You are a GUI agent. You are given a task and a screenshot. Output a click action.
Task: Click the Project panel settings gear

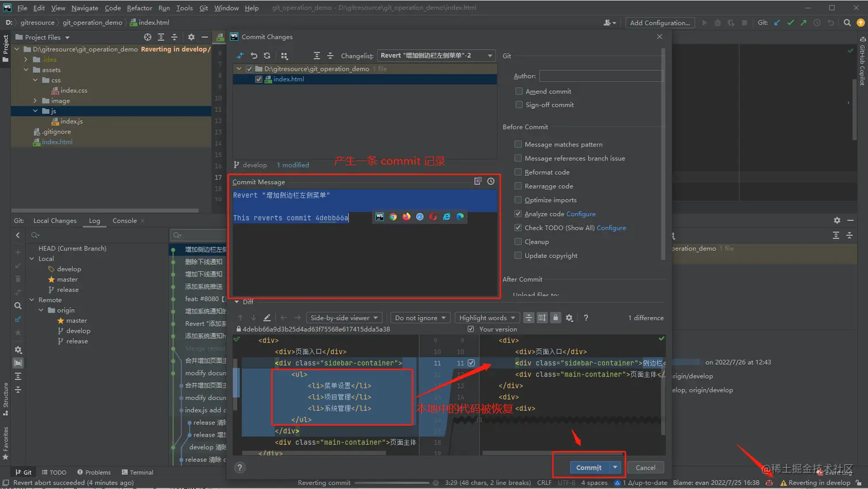coord(191,37)
